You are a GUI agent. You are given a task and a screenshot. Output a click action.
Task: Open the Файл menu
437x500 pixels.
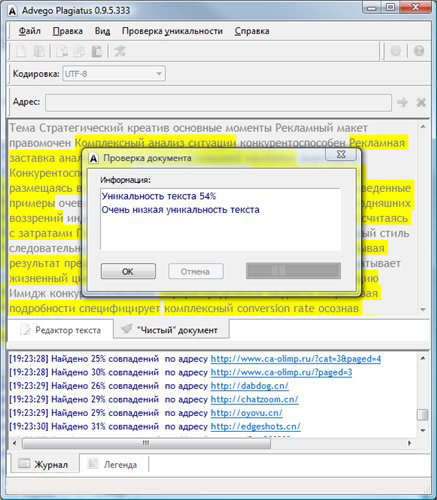[29, 31]
